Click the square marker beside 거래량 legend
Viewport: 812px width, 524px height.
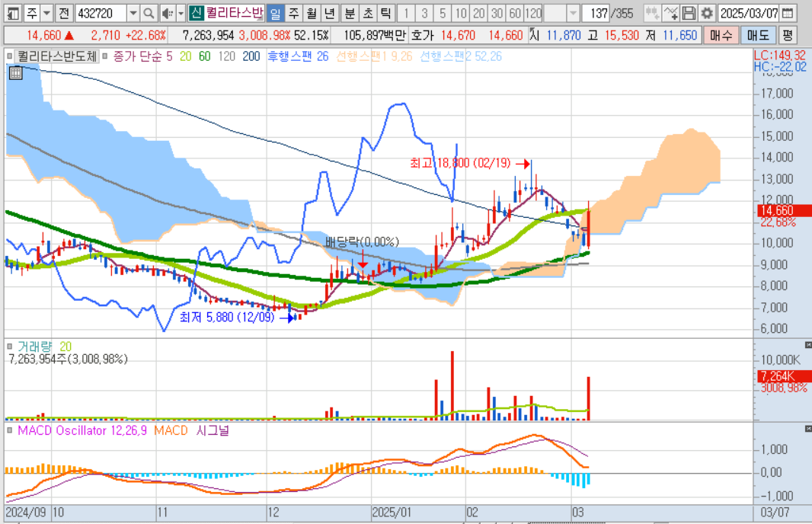point(9,347)
